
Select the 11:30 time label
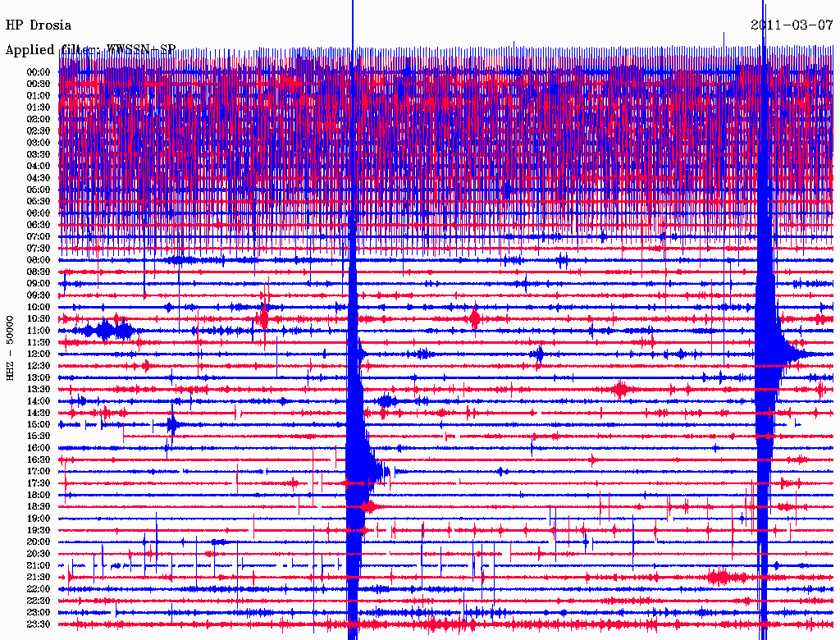tap(39, 342)
